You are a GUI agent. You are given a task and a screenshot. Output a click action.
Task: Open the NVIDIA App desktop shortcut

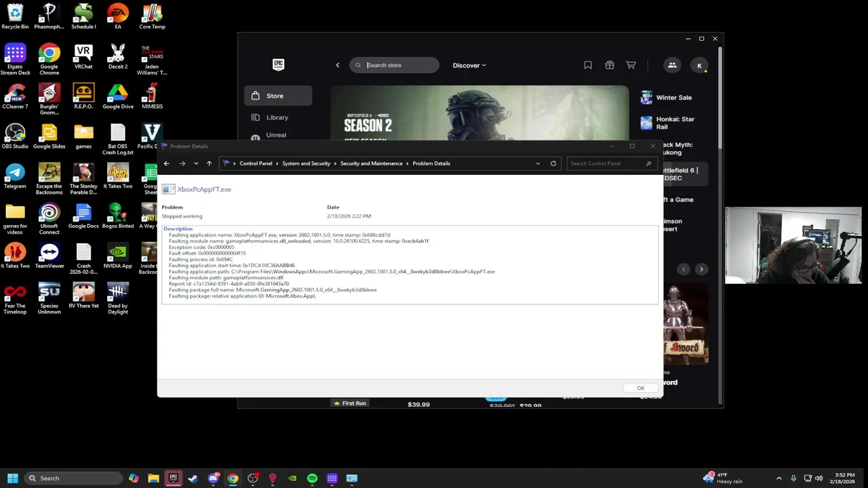coord(117,256)
